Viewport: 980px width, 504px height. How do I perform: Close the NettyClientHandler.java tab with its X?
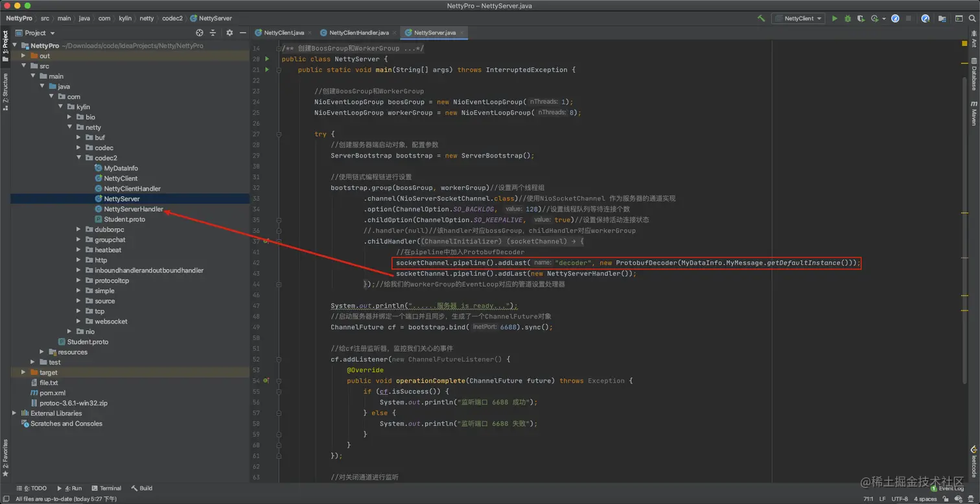pyautogui.click(x=395, y=32)
